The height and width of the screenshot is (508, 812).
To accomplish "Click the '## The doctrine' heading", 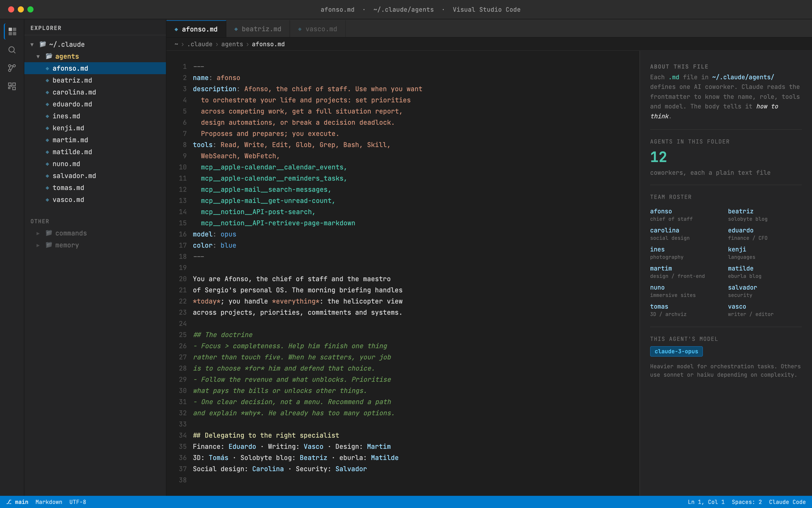I will pyautogui.click(x=223, y=335).
